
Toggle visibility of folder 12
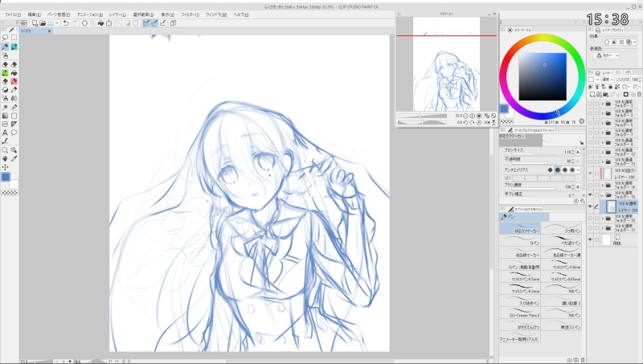590,152
